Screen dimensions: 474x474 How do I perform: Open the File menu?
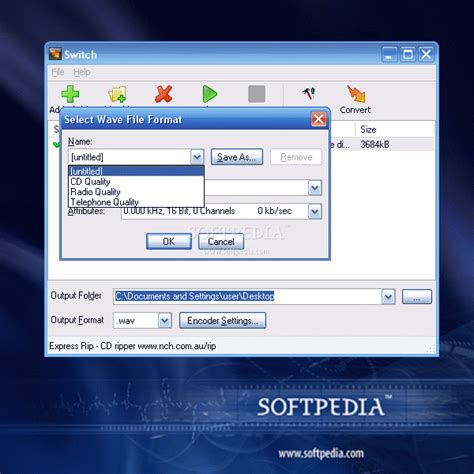coord(58,72)
